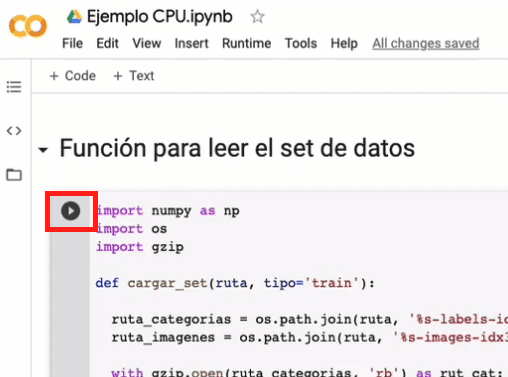Click the Google Drive icon beside notebook title
Screen dimensions: 508x377
(74, 17)
